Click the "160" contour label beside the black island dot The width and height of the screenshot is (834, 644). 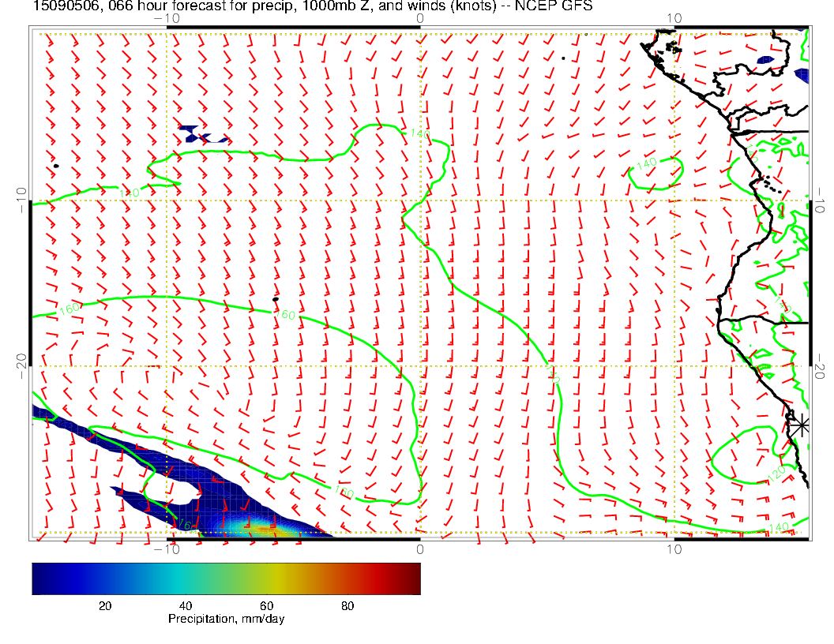tap(285, 315)
